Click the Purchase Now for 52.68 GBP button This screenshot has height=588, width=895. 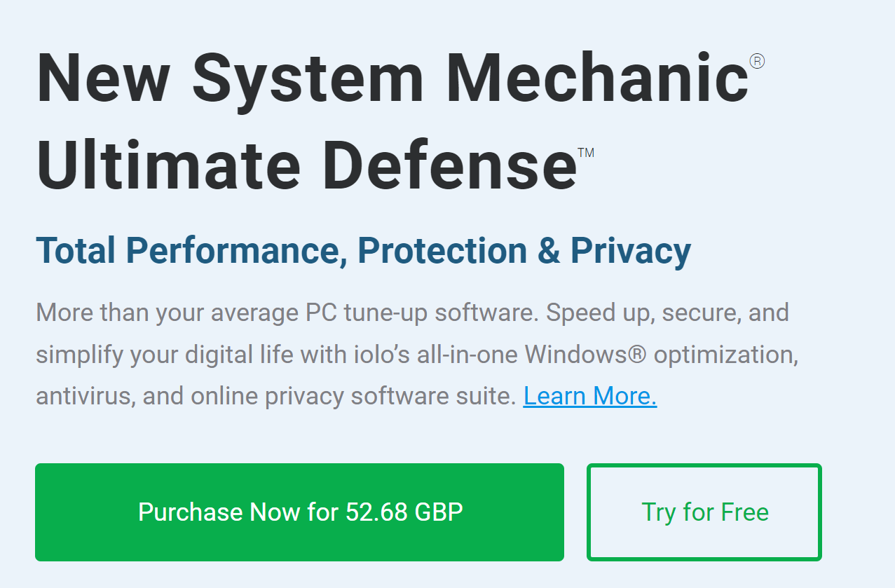tap(299, 512)
